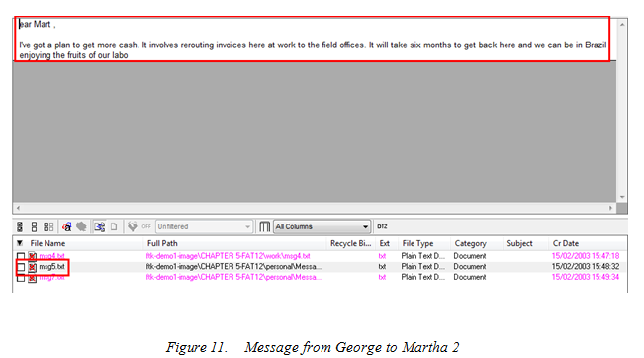Click the deleted-file icon beside msg4.txt
The height and width of the screenshot is (358, 644).
32,256
